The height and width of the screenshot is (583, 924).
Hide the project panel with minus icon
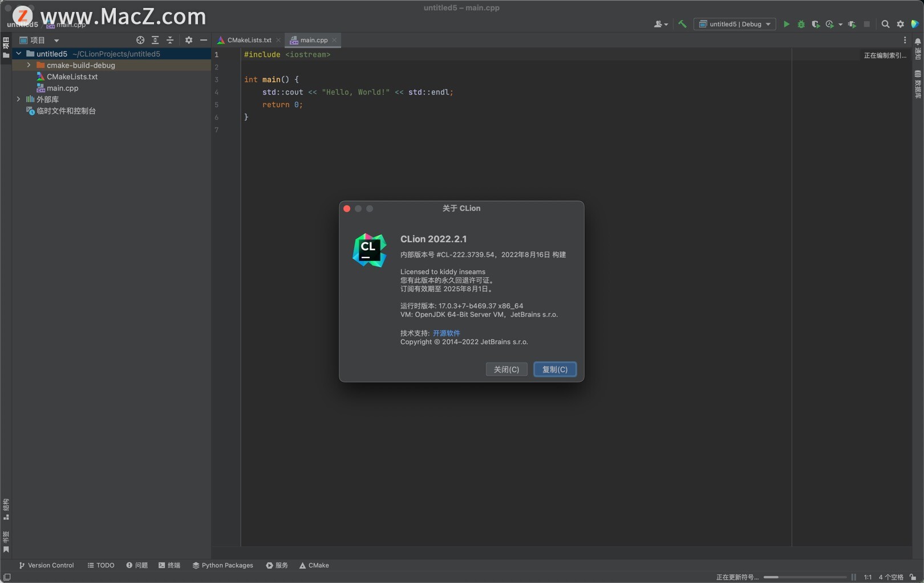click(x=204, y=40)
